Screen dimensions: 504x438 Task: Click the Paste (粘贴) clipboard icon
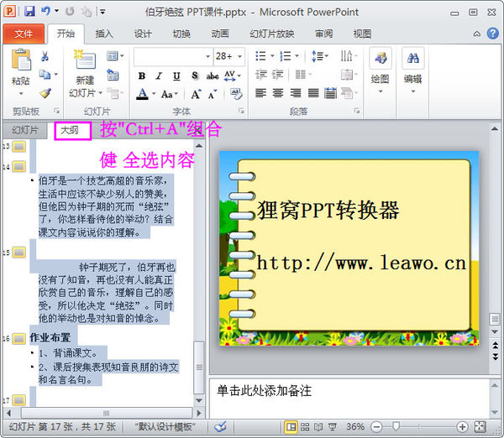tap(20, 60)
